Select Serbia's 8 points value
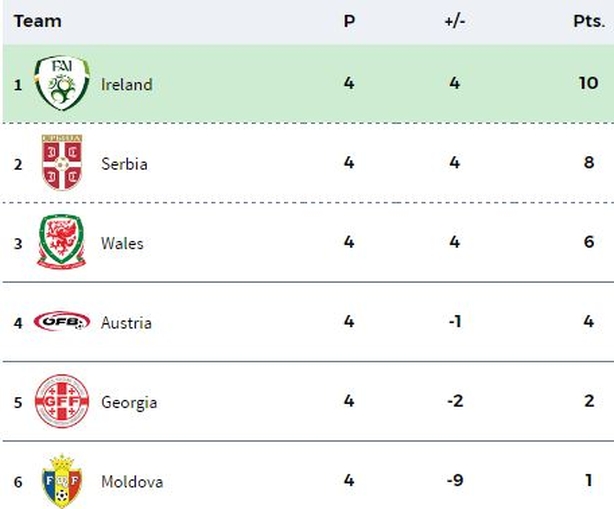This screenshot has height=509, width=614. tap(589, 162)
